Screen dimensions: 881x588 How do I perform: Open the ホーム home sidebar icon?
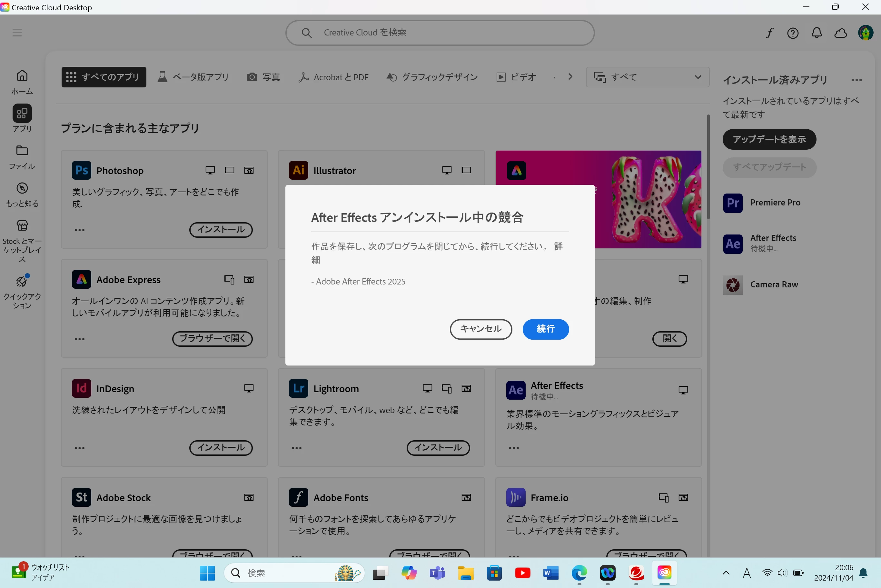[x=22, y=81]
